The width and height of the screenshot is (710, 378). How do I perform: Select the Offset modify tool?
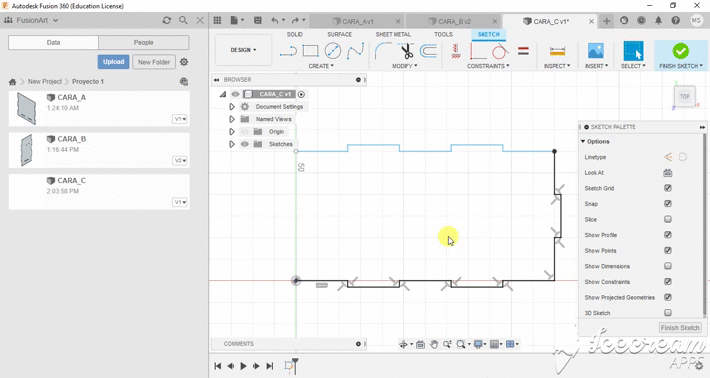click(x=428, y=51)
